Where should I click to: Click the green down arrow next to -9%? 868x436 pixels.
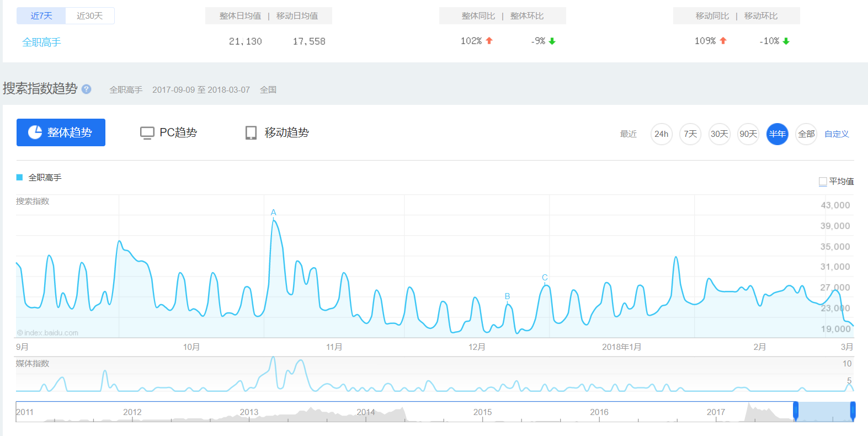(x=552, y=41)
